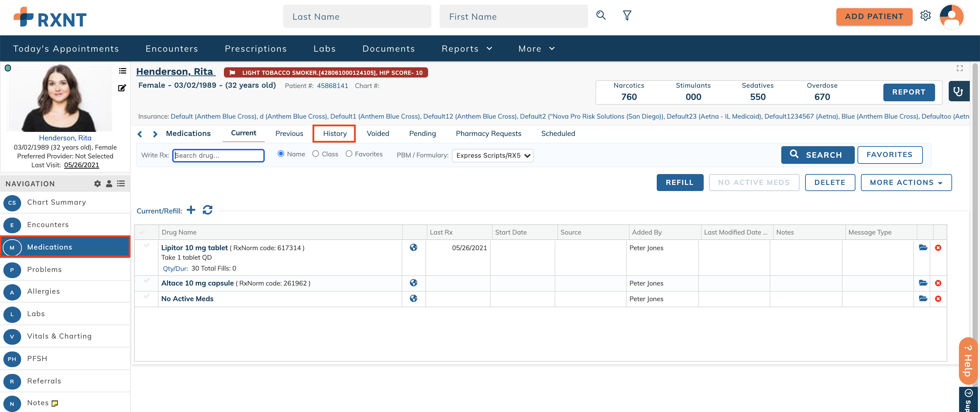Open folder icon for No Active Meds row
980x412 pixels.
(x=922, y=299)
